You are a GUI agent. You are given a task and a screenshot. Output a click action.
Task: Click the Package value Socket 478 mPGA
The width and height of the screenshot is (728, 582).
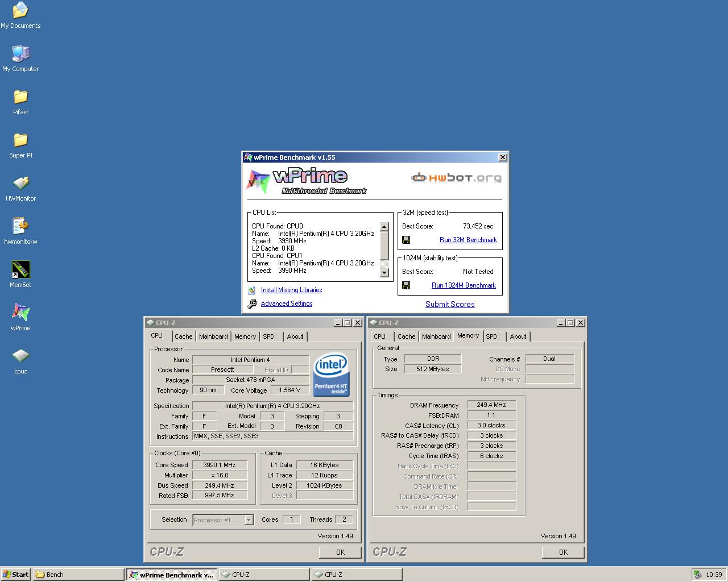pyautogui.click(x=251, y=380)
